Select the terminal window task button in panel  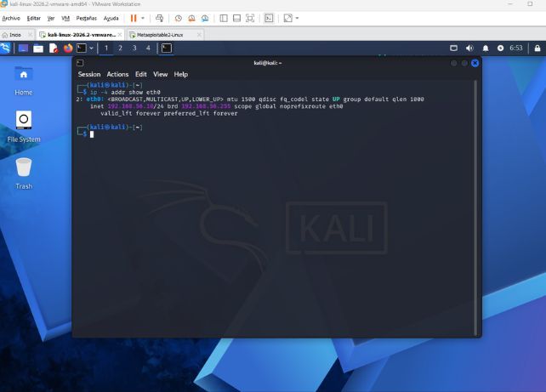(167, 48)
